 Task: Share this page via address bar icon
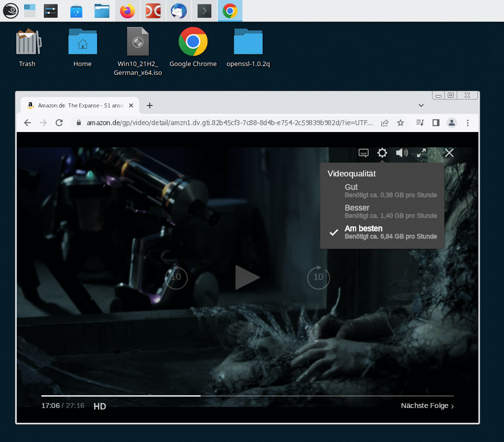[385, 123]
